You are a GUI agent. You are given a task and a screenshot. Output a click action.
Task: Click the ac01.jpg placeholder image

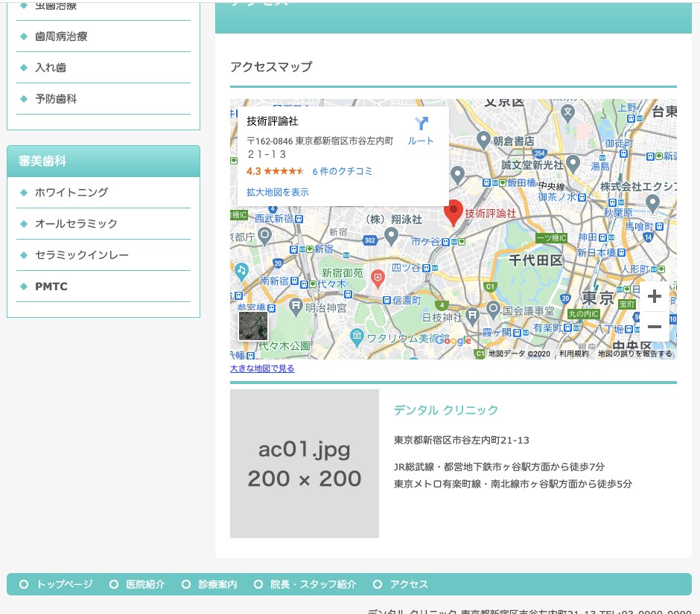click(305, 464)
